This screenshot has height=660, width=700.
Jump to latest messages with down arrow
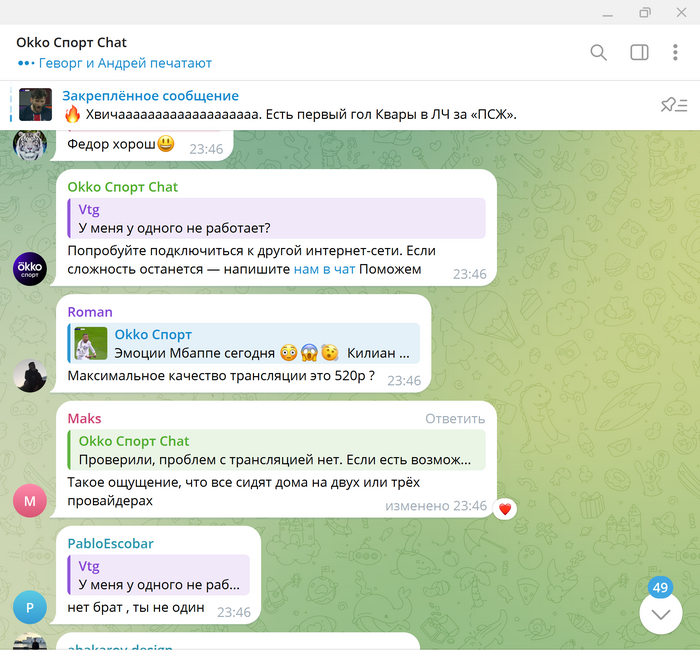pyautogui.click(x=661, y=614)
